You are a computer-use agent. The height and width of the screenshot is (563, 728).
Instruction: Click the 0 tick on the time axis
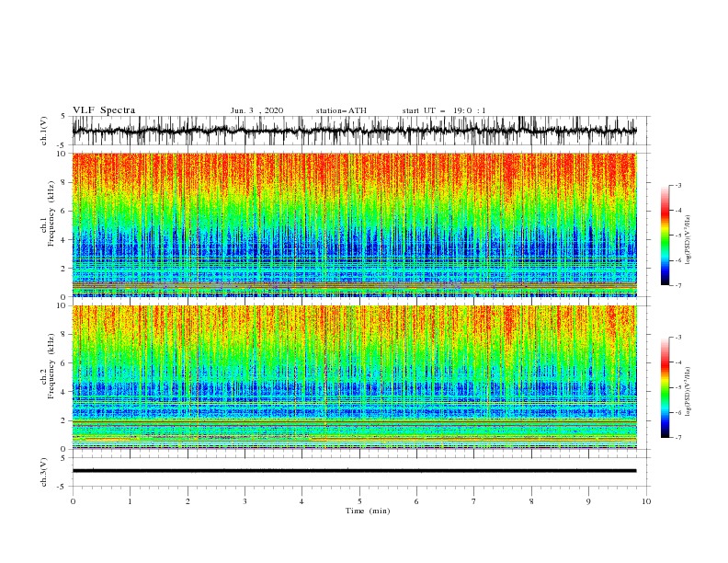pos(73,501)
